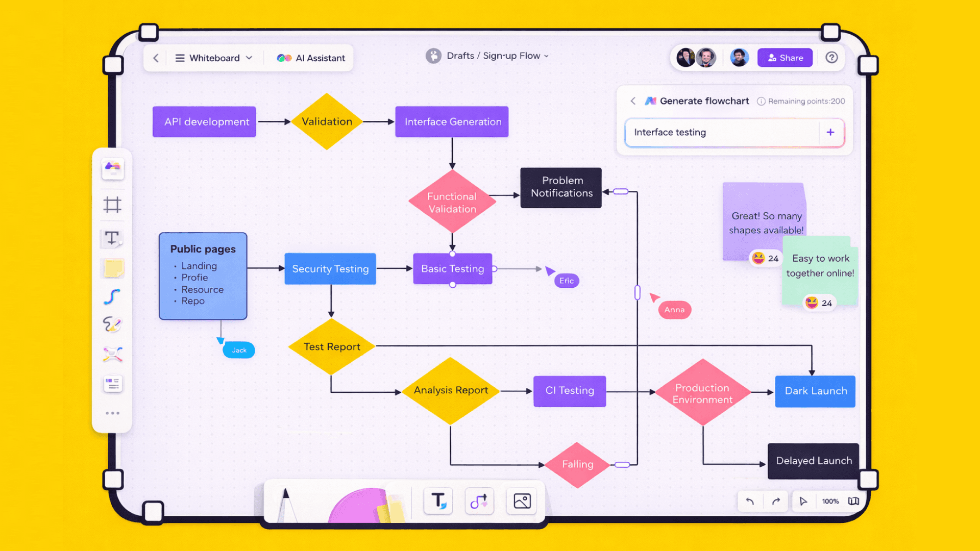Pick the freehand pen tool

point(112,324)
